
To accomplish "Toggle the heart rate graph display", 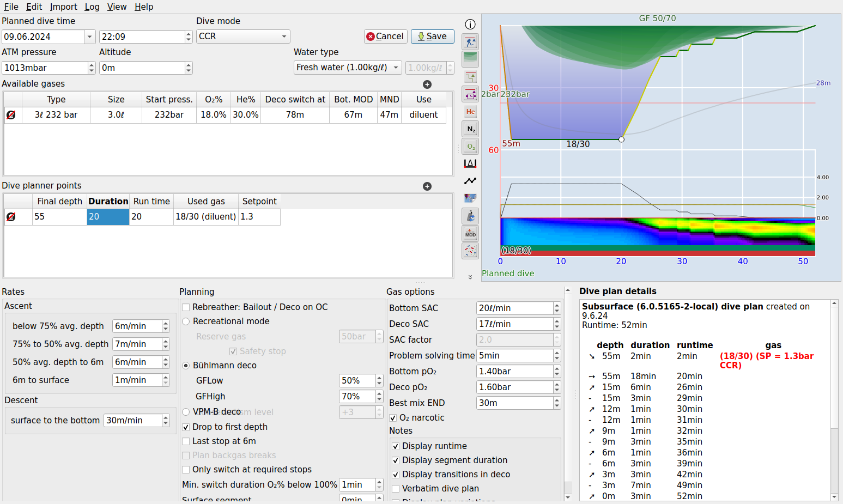I will point(470,180).
